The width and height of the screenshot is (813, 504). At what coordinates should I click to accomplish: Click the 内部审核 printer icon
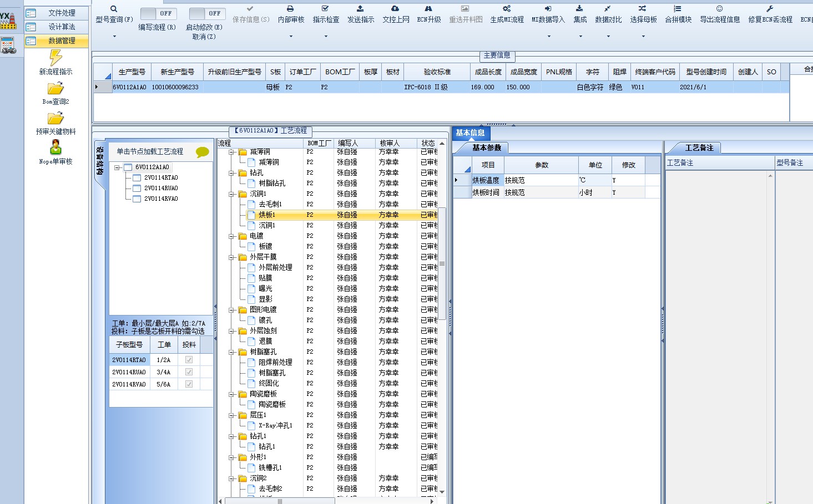290,9
